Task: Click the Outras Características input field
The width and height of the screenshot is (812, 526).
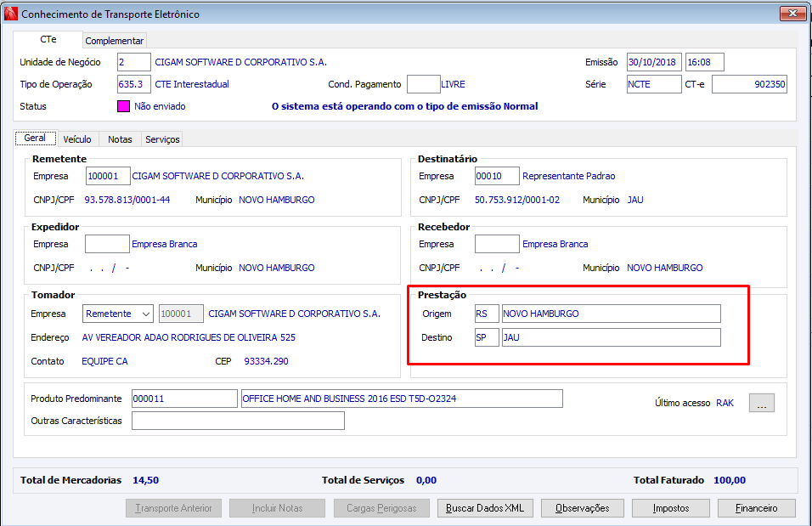Action: coord(238,421)
